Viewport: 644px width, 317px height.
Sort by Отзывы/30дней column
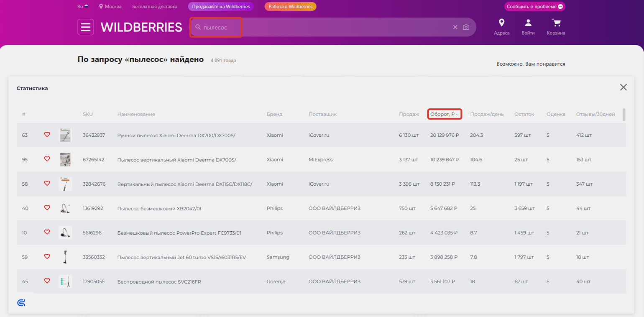coord(595,114)
